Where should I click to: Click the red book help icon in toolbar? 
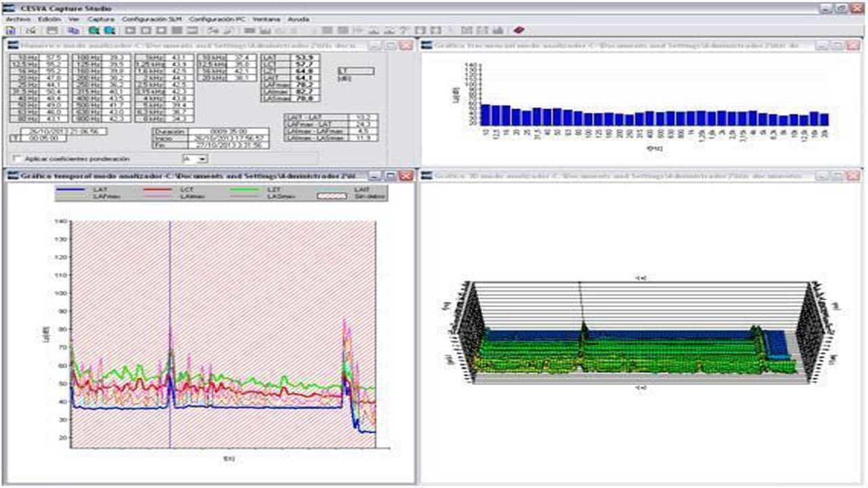click(x=519, y=30)
